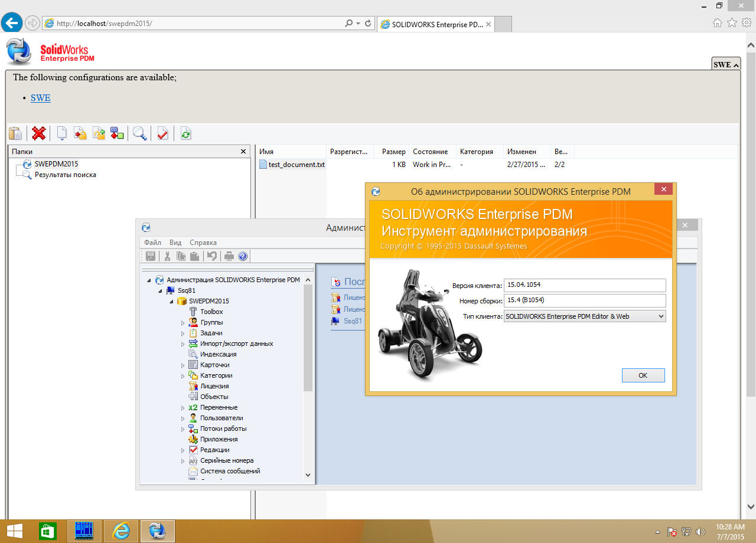
Task: Sort by Состояние column header
Action: 432,152
